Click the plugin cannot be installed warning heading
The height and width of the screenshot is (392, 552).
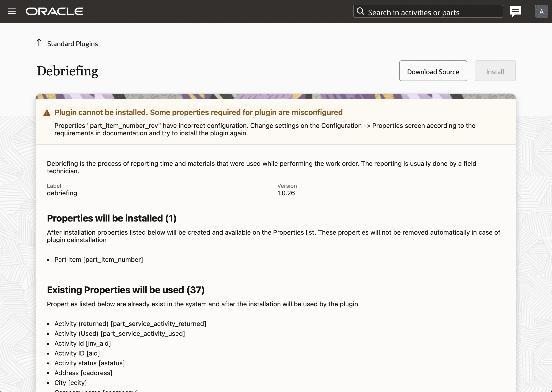coord(198,112)
